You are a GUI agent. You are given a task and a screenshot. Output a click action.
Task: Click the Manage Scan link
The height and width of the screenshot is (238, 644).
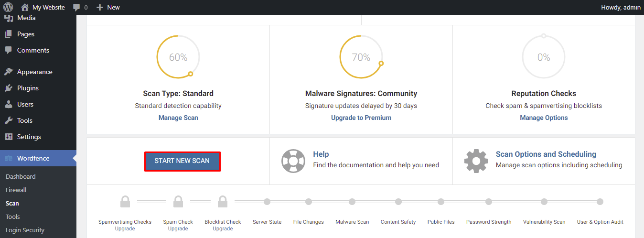(x=178, y=118)
